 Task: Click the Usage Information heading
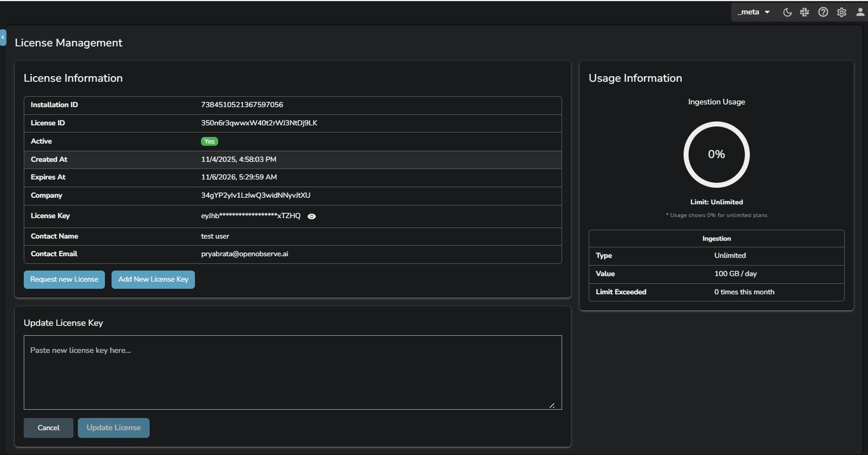636,78
